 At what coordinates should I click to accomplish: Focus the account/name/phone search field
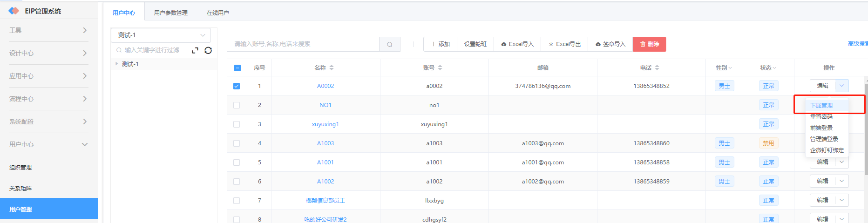303,44
